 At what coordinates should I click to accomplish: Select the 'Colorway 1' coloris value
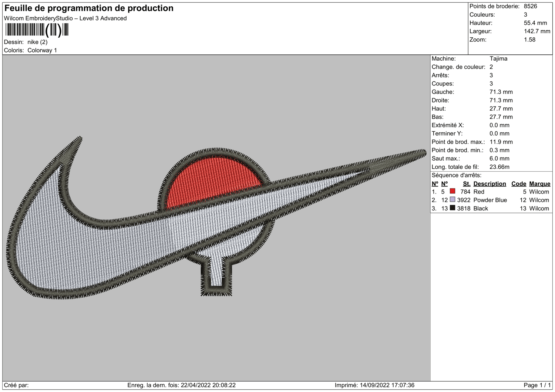[42, 50]
